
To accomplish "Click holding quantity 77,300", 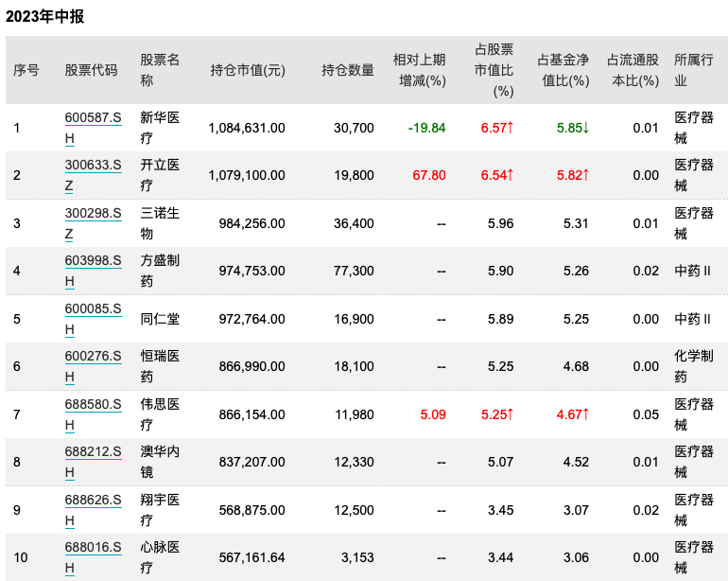I will coord(354,271).
